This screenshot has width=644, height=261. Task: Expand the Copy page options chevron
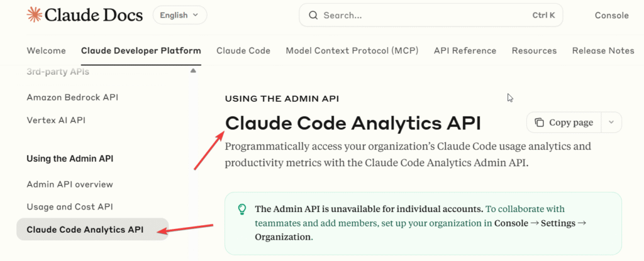(611, 123)
